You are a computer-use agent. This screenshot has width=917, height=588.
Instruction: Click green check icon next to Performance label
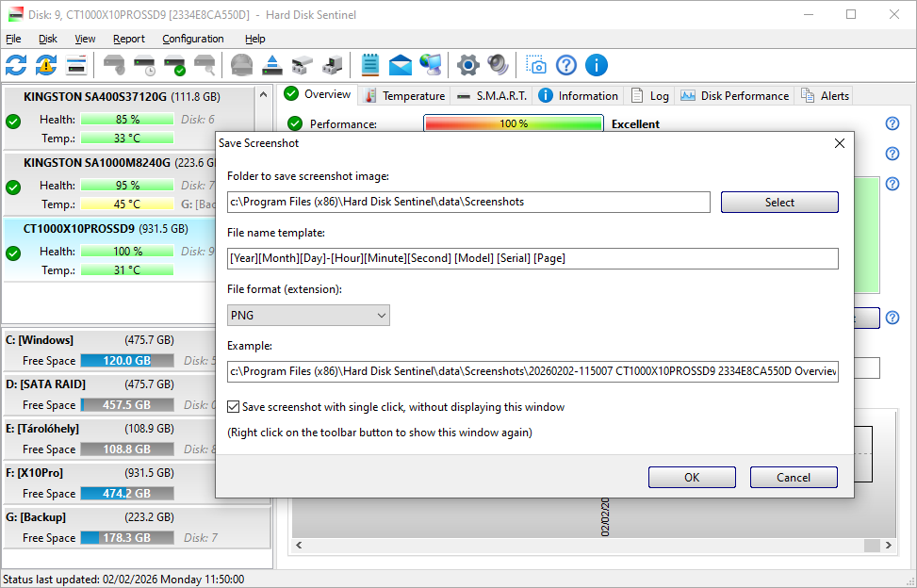pos(295,123)
